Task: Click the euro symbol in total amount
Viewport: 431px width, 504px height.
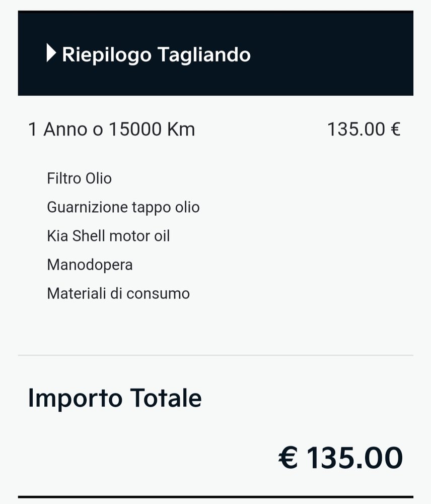Action: (x=288, y=458)
